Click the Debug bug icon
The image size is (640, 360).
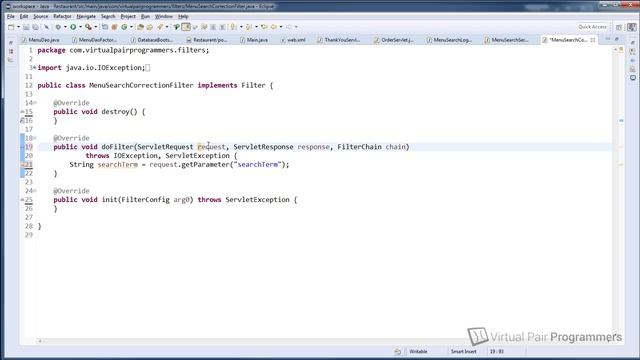click(58, 27)
